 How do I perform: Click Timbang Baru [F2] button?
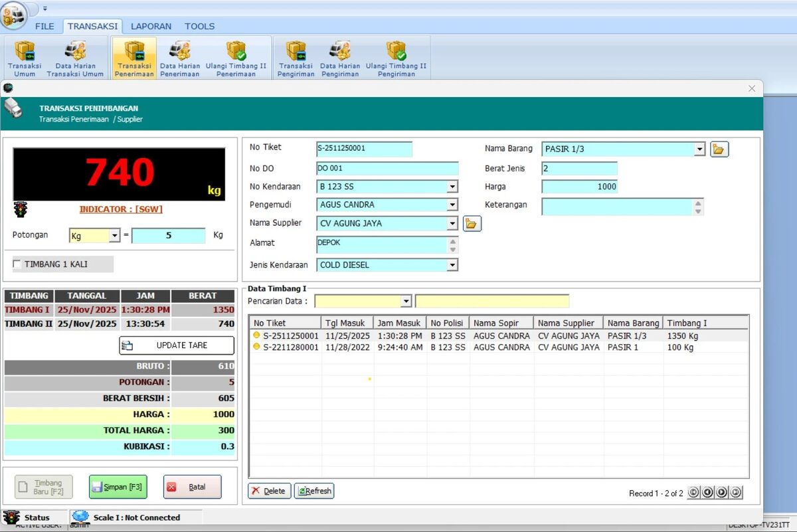click(x=43, y=487)
